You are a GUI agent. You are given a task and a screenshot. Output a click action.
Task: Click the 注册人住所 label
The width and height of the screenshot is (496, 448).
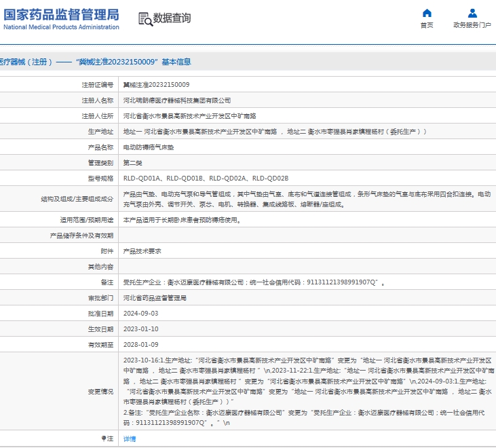coord(98,116)
